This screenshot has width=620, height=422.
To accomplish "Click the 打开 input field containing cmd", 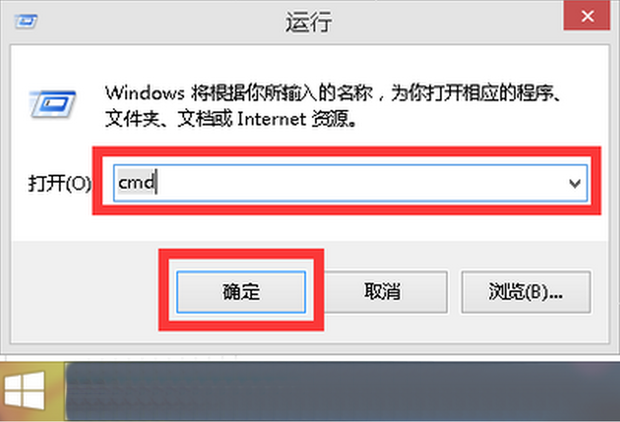I will [x=350, y=183].
